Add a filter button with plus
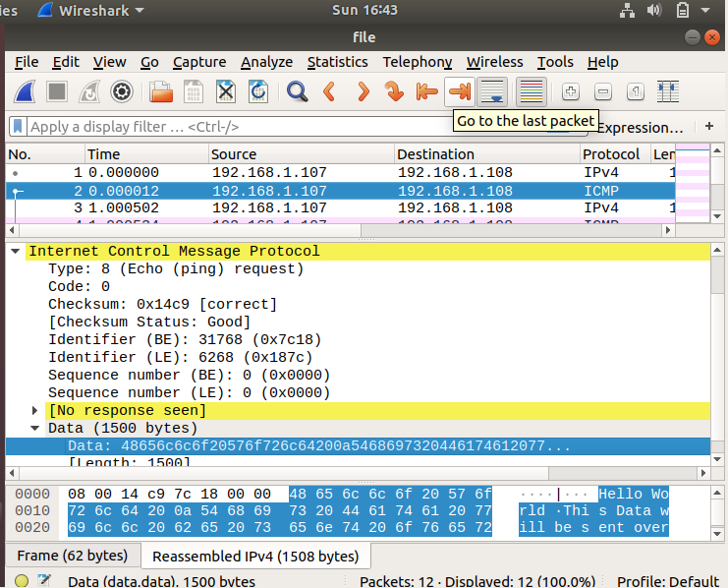The width and height of the screenshot is (728, 588). pos(709,127)
